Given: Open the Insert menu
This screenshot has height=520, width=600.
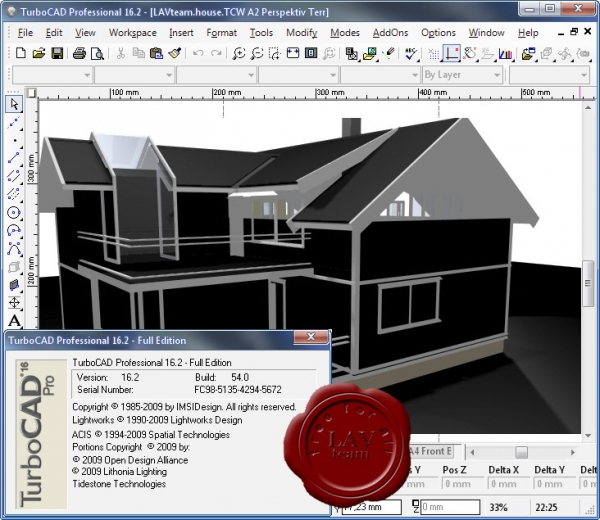Looking at the screenshot, I should point(181,33).
